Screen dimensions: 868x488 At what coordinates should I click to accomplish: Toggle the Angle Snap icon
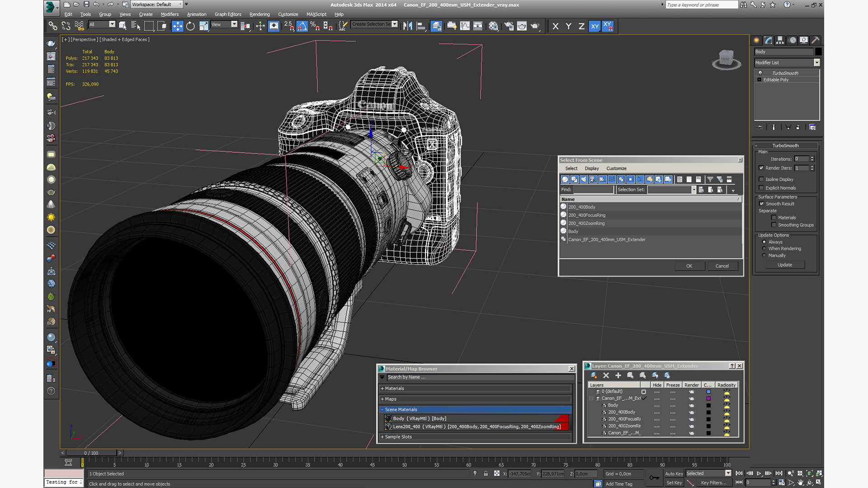coord(302,26)
